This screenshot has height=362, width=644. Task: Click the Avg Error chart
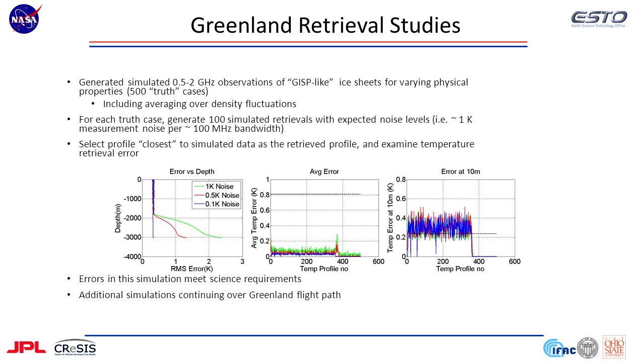tap(317, 220)
